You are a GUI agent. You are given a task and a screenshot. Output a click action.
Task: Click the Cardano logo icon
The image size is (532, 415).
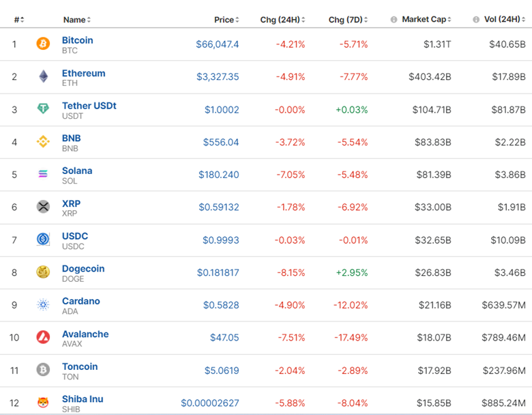point(43,305)
